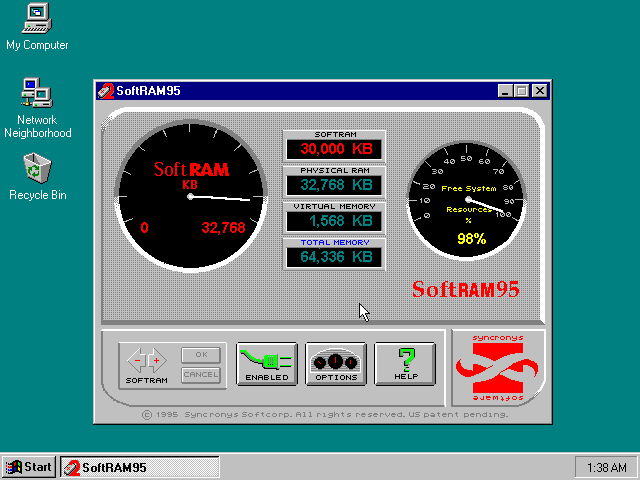Viewport: 640px width, 480px height.
Task: Click the greyed OK button
Action: [201, 355]
